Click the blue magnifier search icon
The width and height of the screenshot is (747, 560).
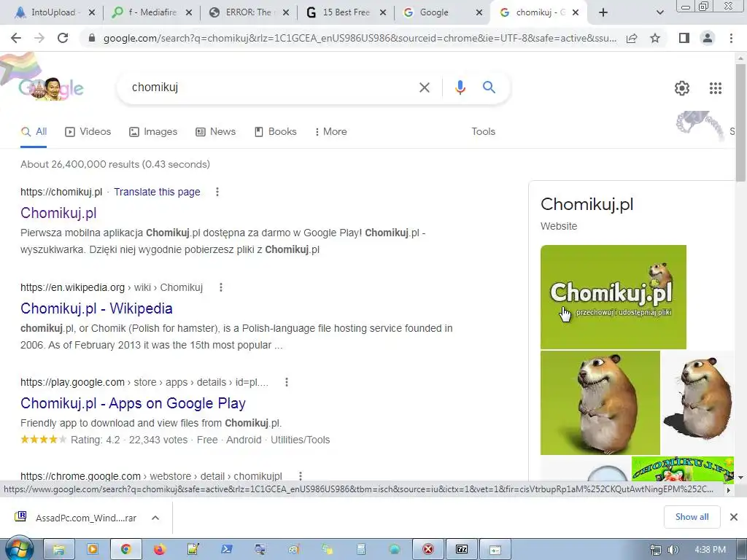pos(489,87)
